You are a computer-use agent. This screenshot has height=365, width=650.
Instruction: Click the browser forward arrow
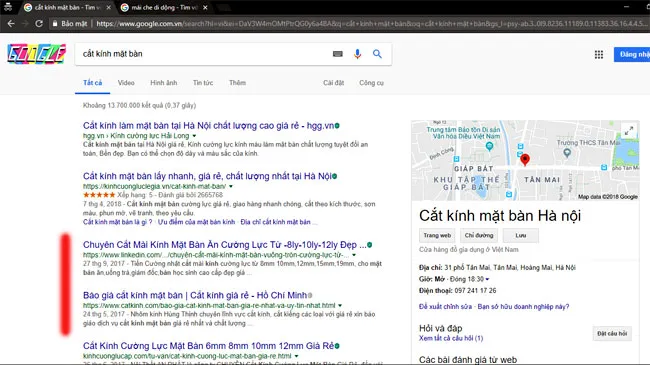[x=25, y=24]
